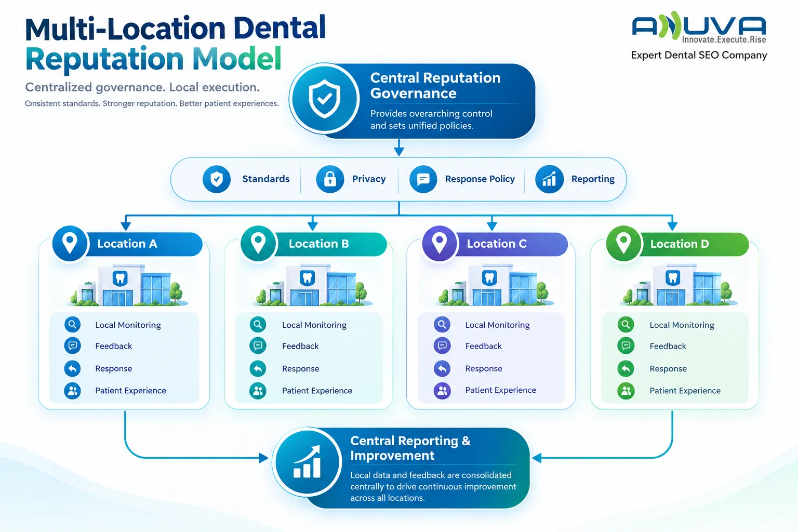The width and height of the screenshot is (798, 532).
Task: Click Location B's Local Monitoring magnifier icon
Action: [x=258, y=325]
